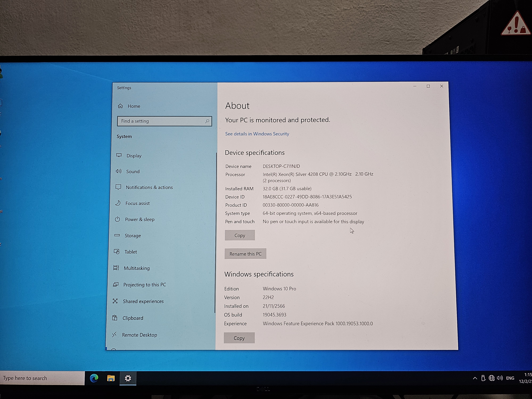Click the volume speaker tray icon

pyautogui.click(x=500, y=378)
